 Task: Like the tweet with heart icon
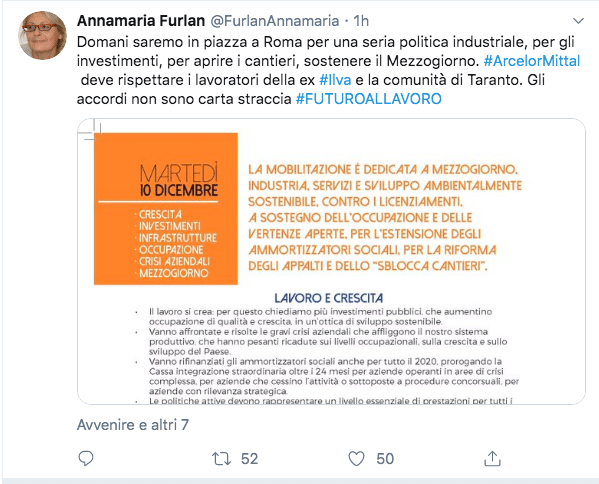(x=356, y=458)
